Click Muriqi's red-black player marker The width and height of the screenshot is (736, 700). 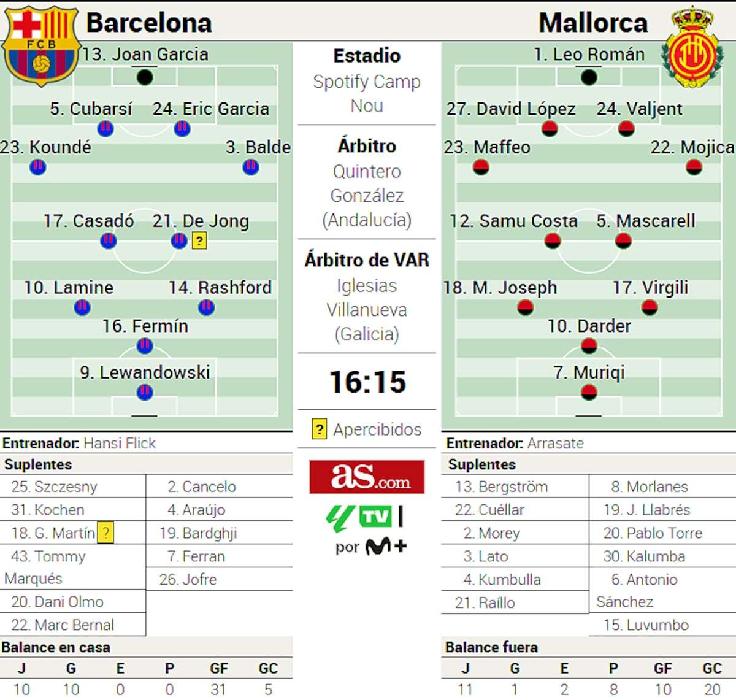click(x=589, y=392)
